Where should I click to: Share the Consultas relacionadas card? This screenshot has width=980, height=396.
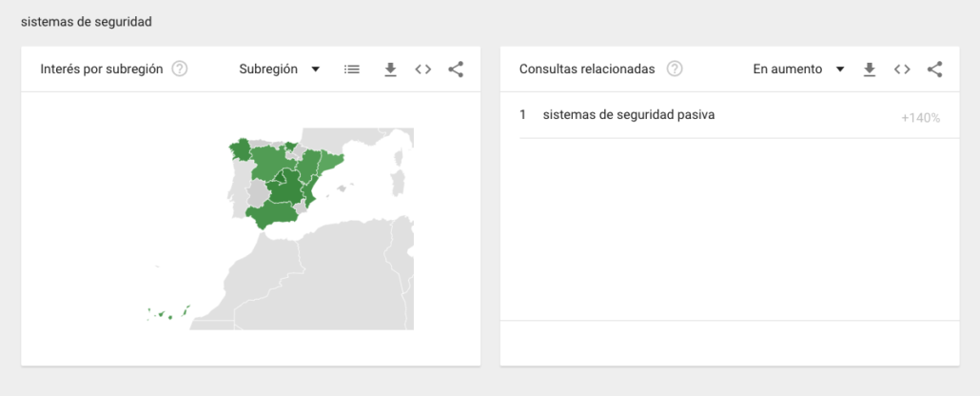934,69
